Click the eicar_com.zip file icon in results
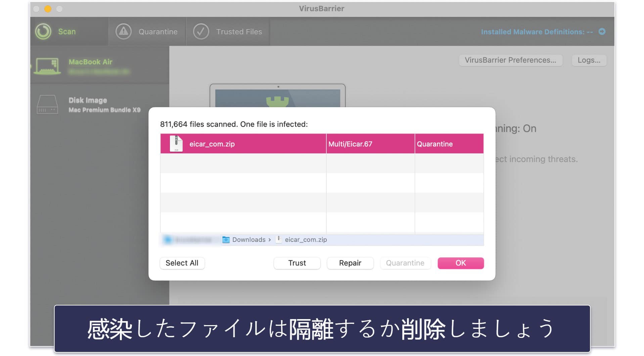The height and width of the screenshot is (356, 644). click(x=176, y=144)
